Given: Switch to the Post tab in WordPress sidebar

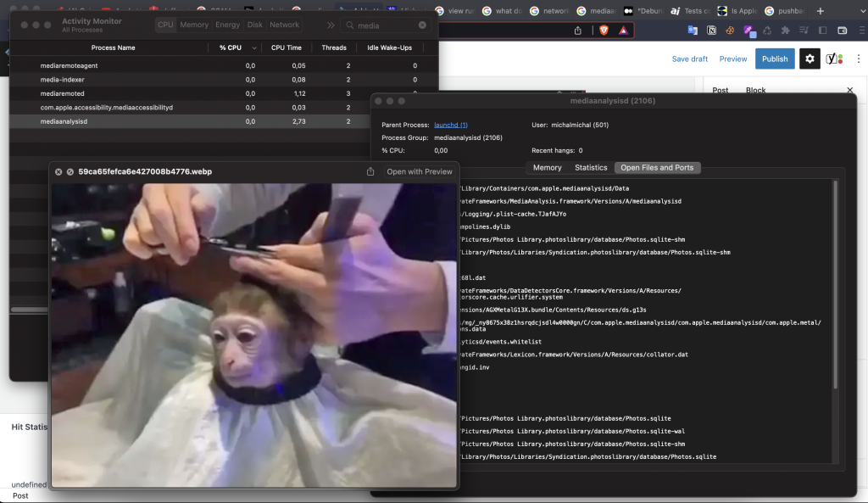Looking at the screenshot, I should pyautogui.click(x=721, y=90).
